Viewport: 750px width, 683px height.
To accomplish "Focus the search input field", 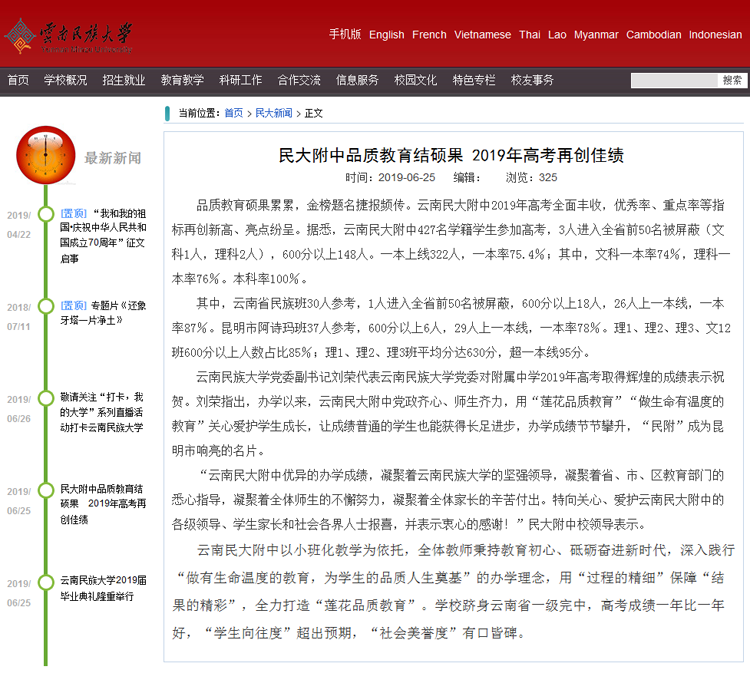I will [674, 80].
